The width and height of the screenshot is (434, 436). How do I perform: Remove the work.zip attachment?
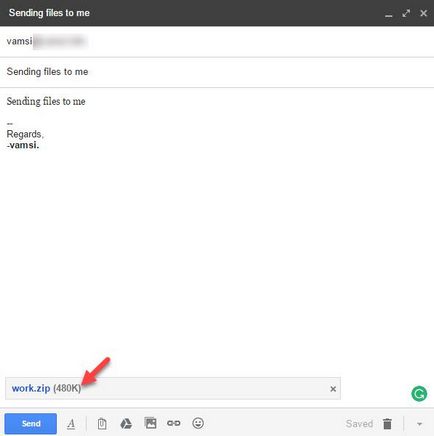coord(333,389)
